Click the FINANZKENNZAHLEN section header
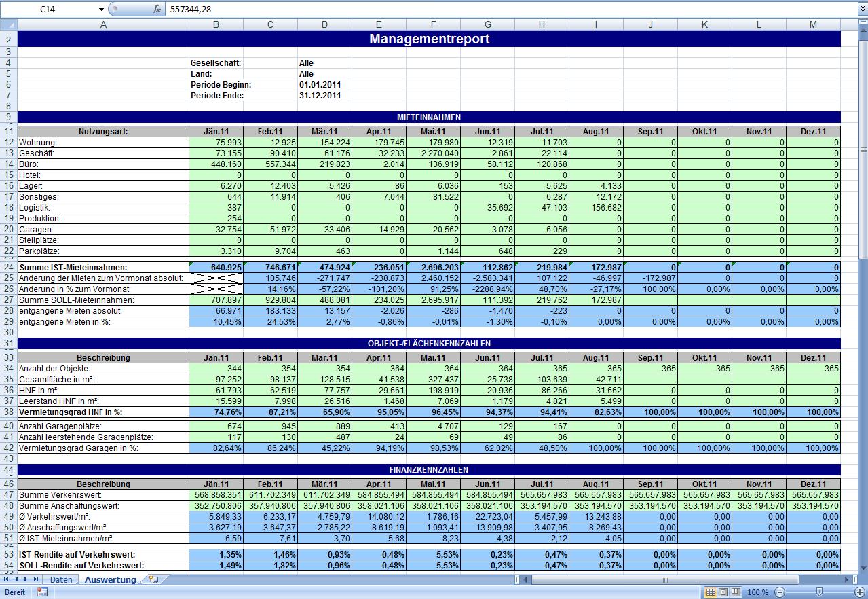This screenshot has width=868, height=599. [x=429, y=469]
